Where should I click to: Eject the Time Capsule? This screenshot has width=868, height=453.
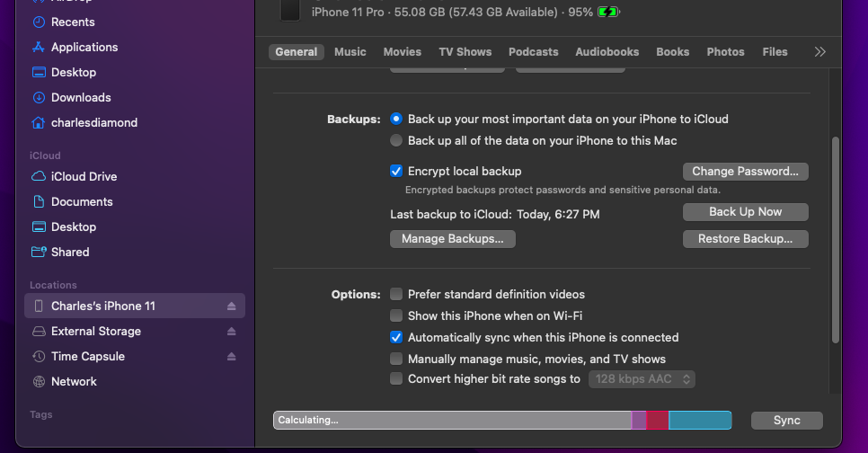(231, 357)
